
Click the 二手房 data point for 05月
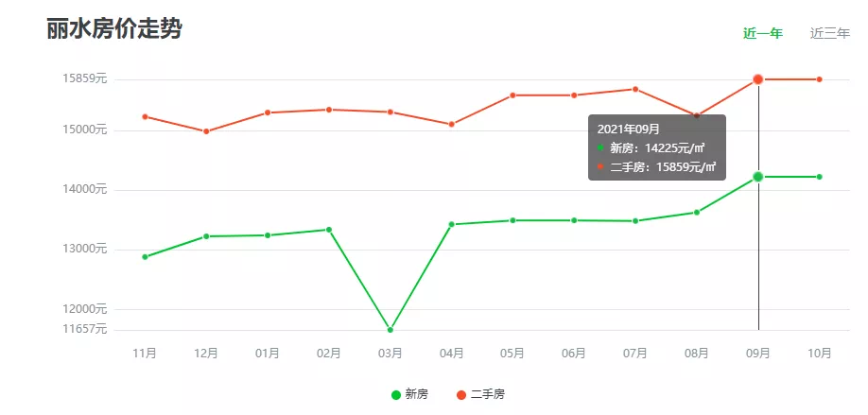point(512,95)
